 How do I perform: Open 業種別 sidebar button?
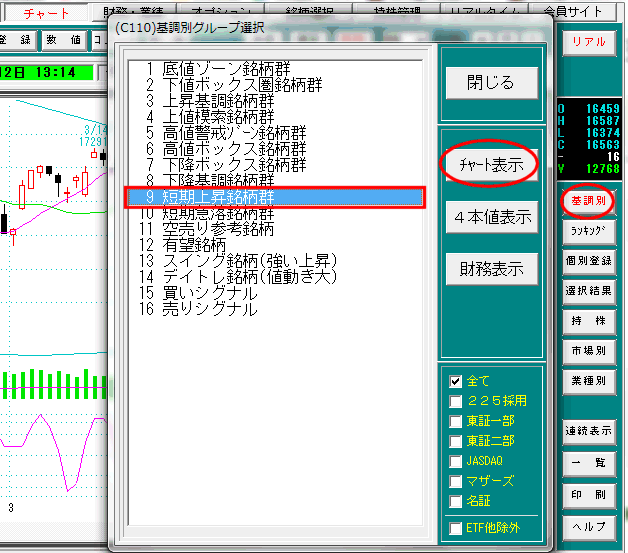click(x=589, y=381)
